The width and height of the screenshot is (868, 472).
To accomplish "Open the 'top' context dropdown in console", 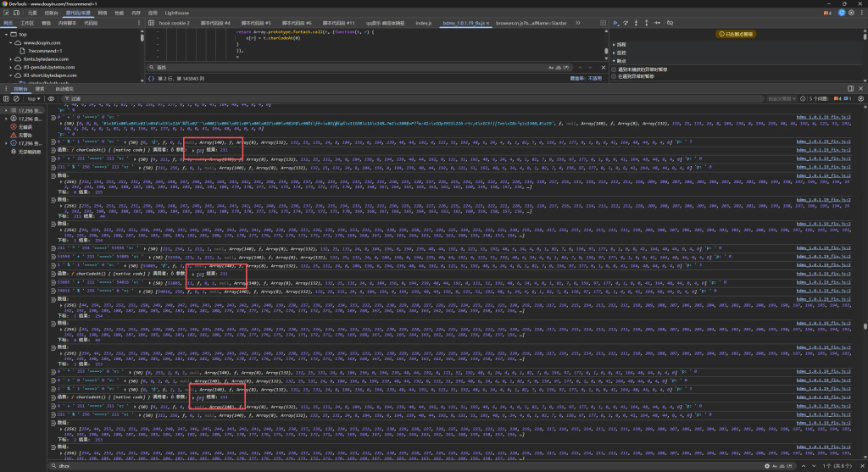I will click(34, 97).
